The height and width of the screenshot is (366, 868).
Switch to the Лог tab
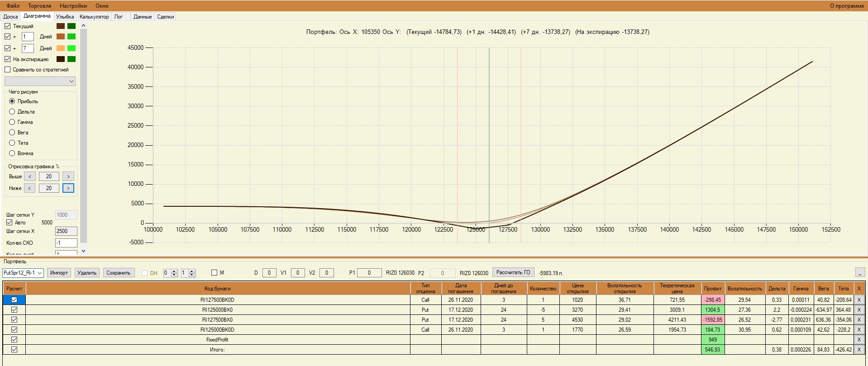click(x=119, y=17)
